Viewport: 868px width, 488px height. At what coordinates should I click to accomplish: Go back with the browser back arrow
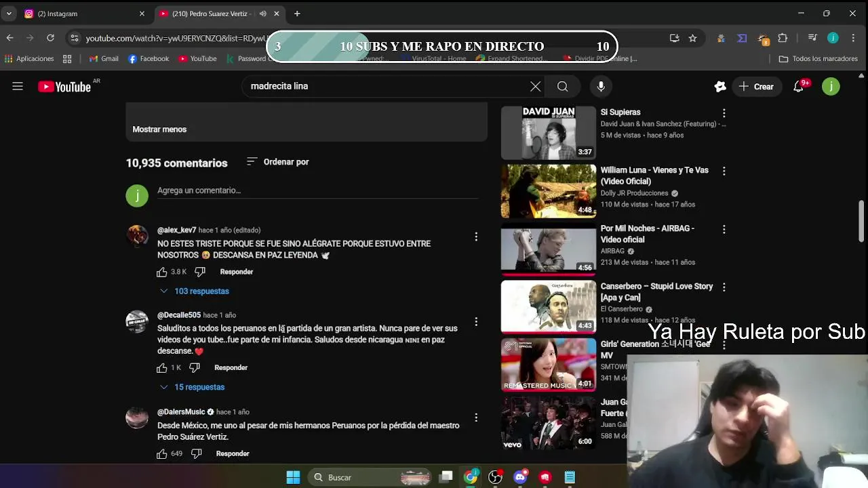tap(9, 38)
